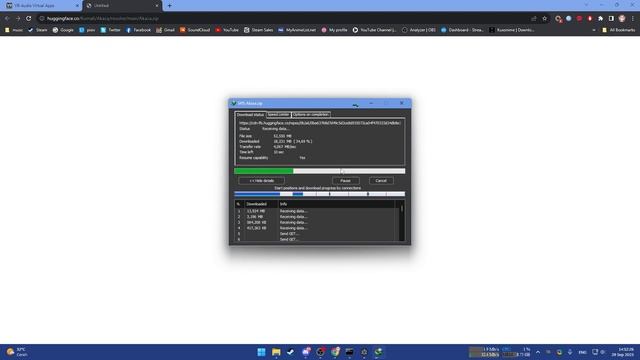Open the pixiv bookmark

click(x=87, y=30)
